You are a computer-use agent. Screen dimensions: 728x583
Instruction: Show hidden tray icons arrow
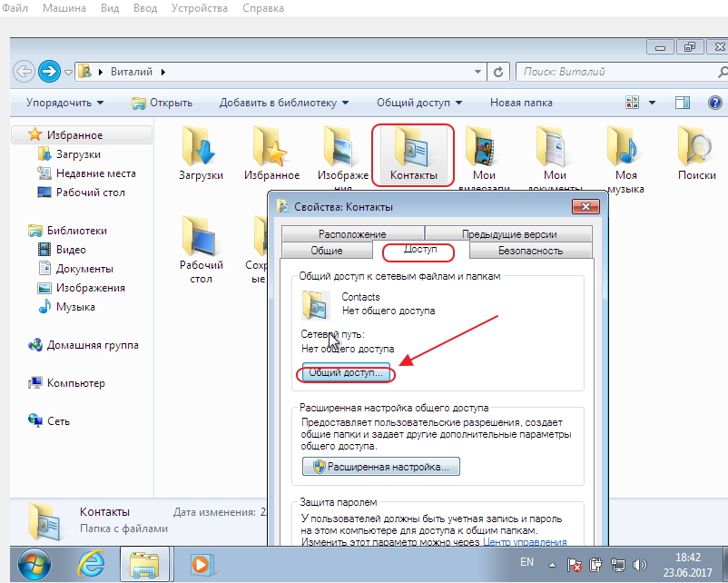pos(552,565)
